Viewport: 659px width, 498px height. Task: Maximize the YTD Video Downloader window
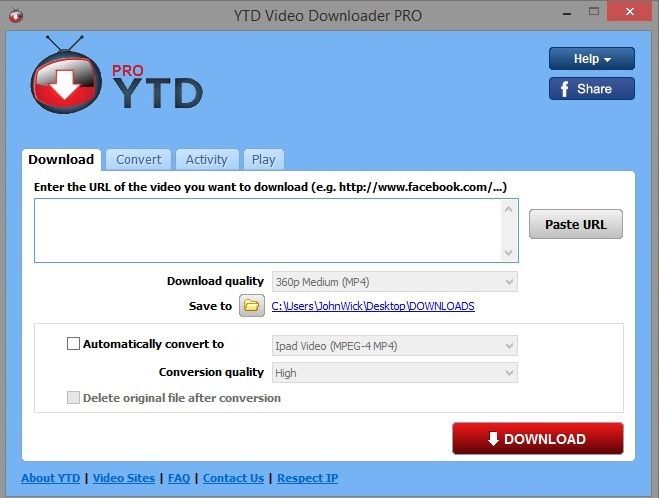(594, 11)
